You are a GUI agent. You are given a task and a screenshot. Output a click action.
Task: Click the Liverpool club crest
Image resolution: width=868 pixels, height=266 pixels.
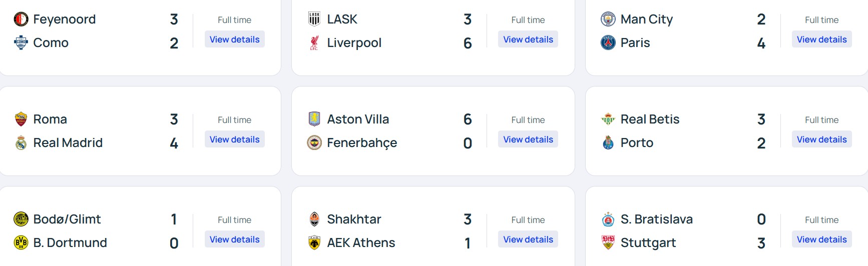pyautogui.click(x=314, y=42)
